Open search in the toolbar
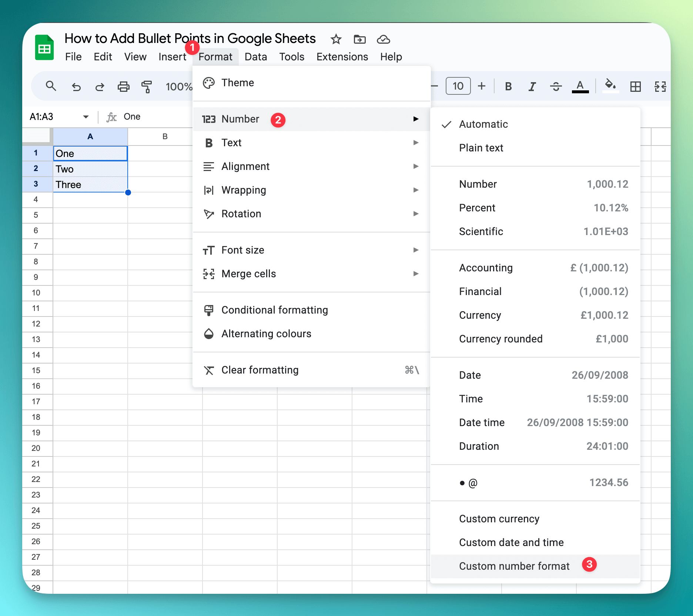Screen dimensions: 693x616 tap(51, 86)
